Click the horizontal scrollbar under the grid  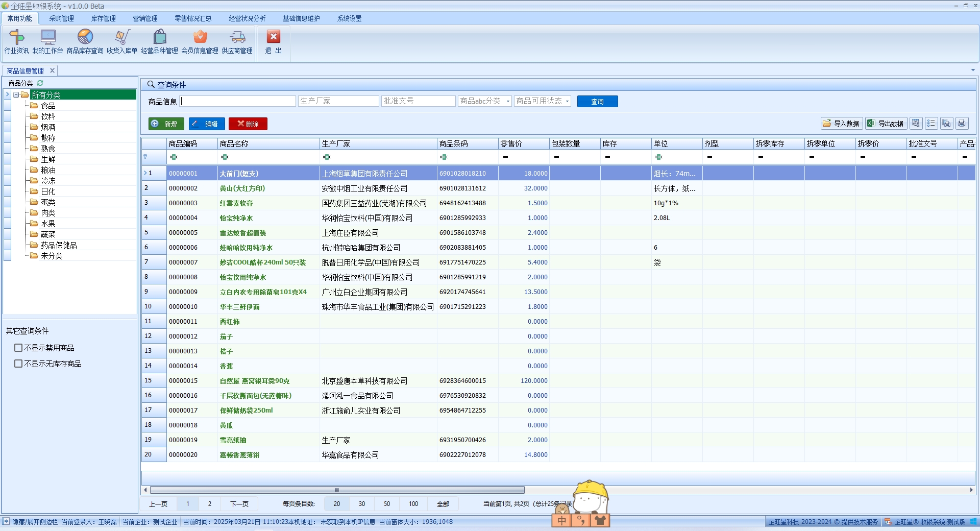click(337, 490)
